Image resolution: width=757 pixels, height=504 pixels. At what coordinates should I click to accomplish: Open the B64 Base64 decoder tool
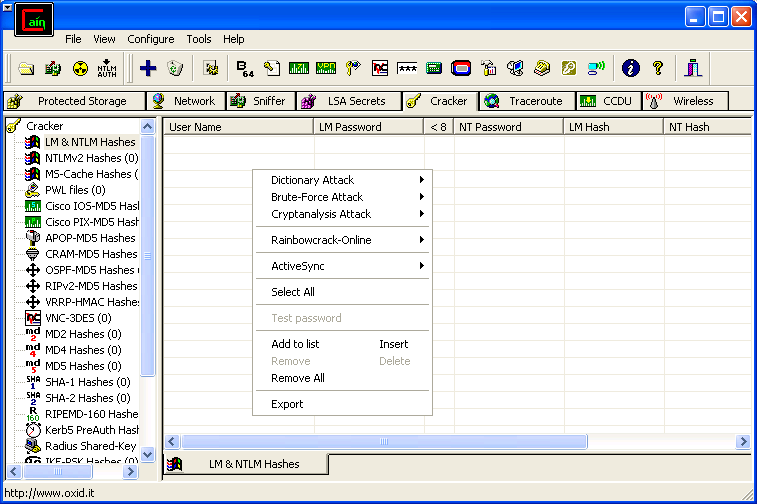(245, 69)
